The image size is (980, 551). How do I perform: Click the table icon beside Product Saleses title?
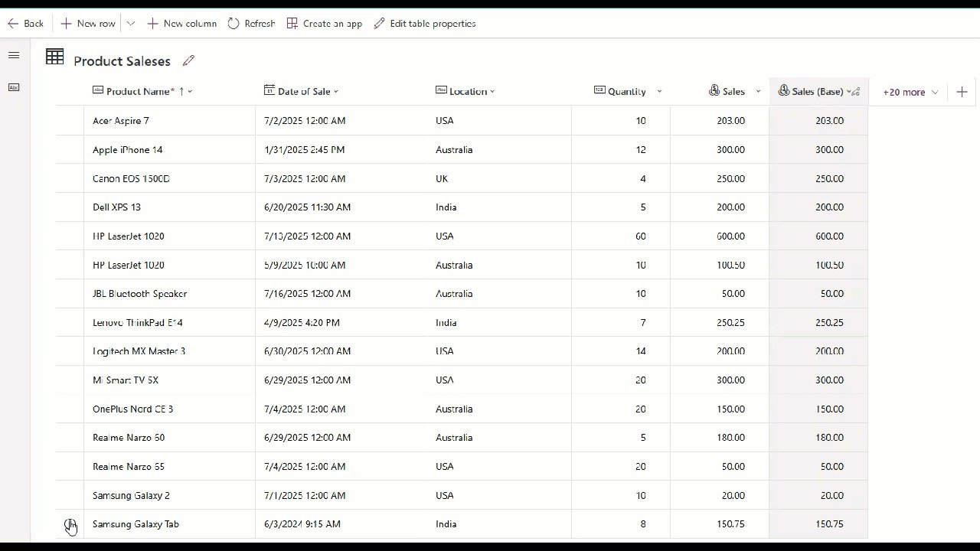(x=54, y=57)
